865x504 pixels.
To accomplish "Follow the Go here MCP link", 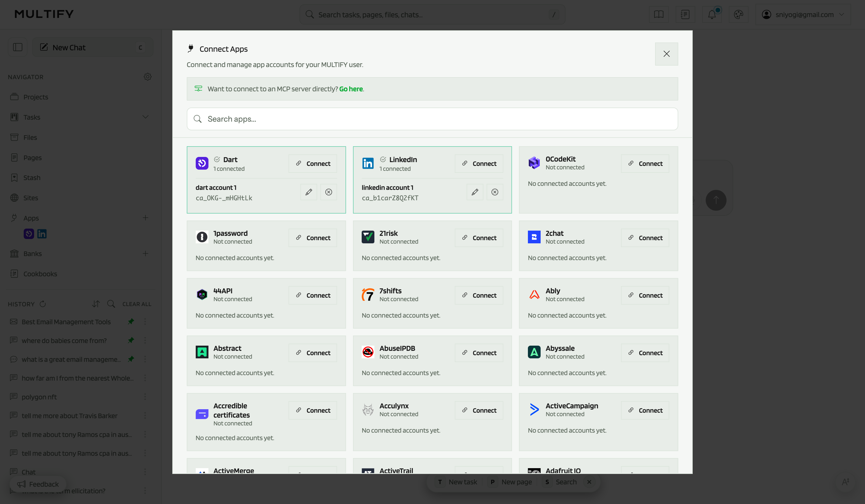I will (x=351, y=89).
